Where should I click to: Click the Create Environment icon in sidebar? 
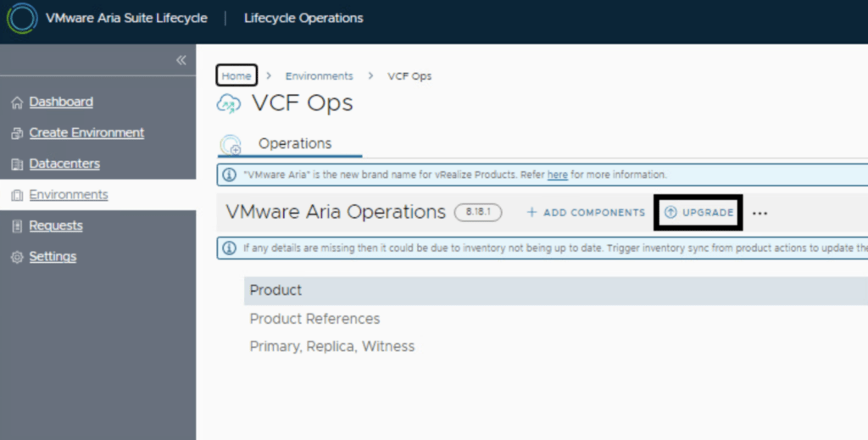[17, 133]
